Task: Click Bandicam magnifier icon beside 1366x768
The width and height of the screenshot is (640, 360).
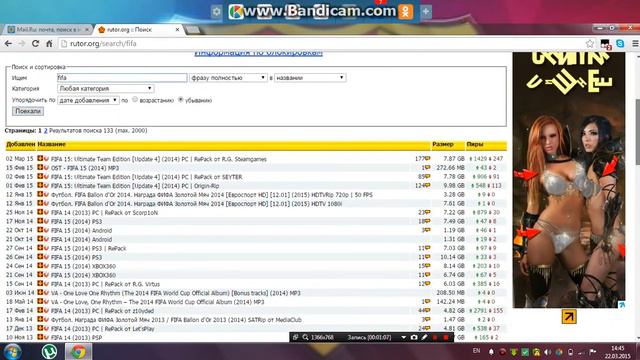Action: 305,337
